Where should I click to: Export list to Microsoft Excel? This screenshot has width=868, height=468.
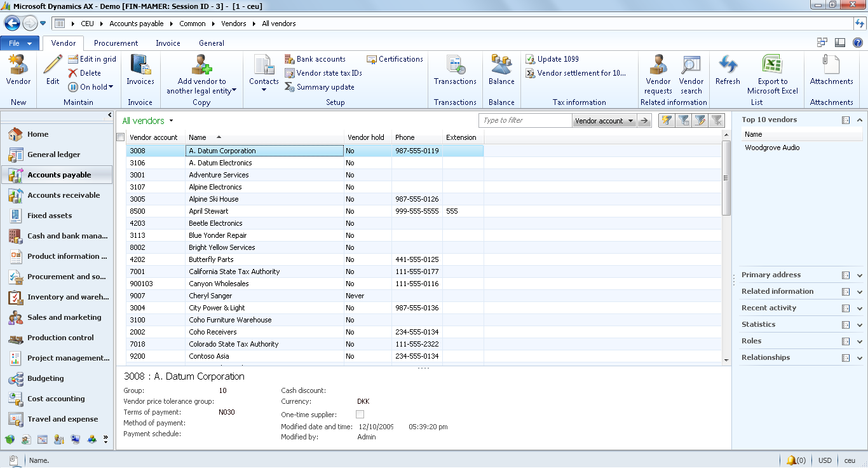[x=772, y=74]
